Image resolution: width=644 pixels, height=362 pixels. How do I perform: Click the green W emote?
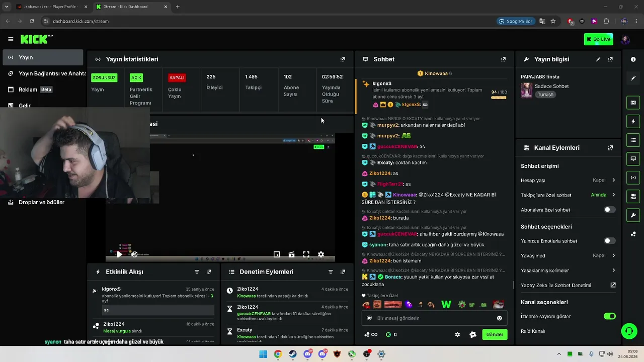point(446,304)
